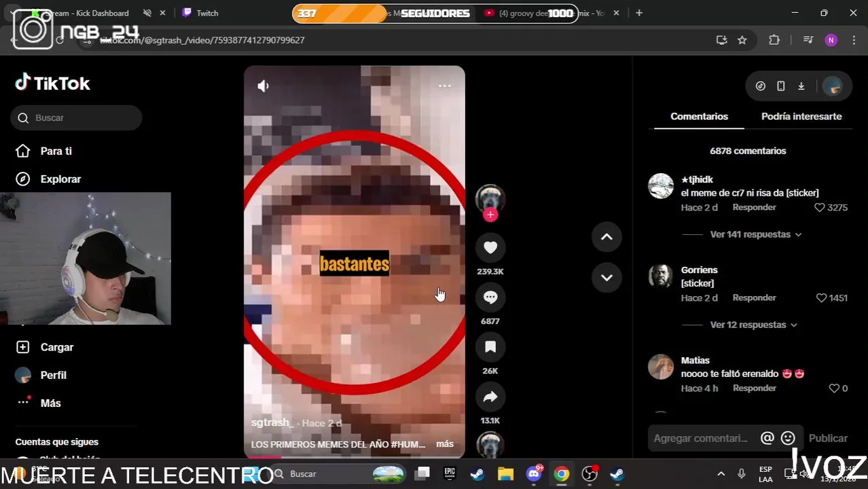868x489 pixels.
Task: Expand Ver 12 respuestas
Action: click(x=753, y=325)
